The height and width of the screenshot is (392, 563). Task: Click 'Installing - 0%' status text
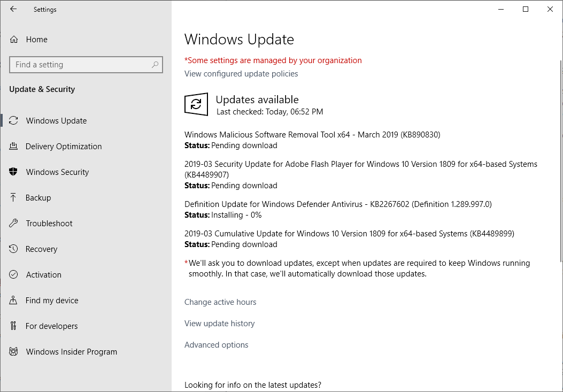click(236, 215)
